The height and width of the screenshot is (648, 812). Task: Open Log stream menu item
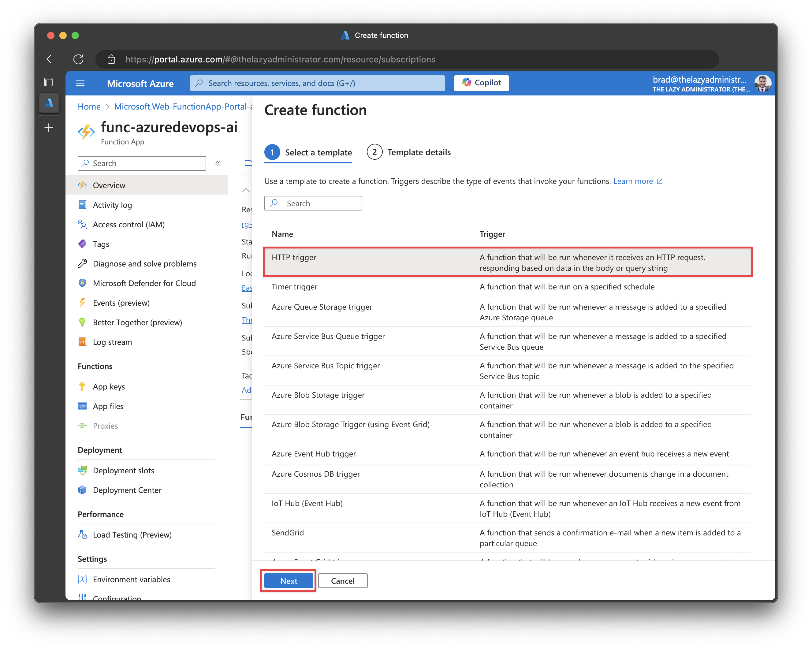point(147,342)
